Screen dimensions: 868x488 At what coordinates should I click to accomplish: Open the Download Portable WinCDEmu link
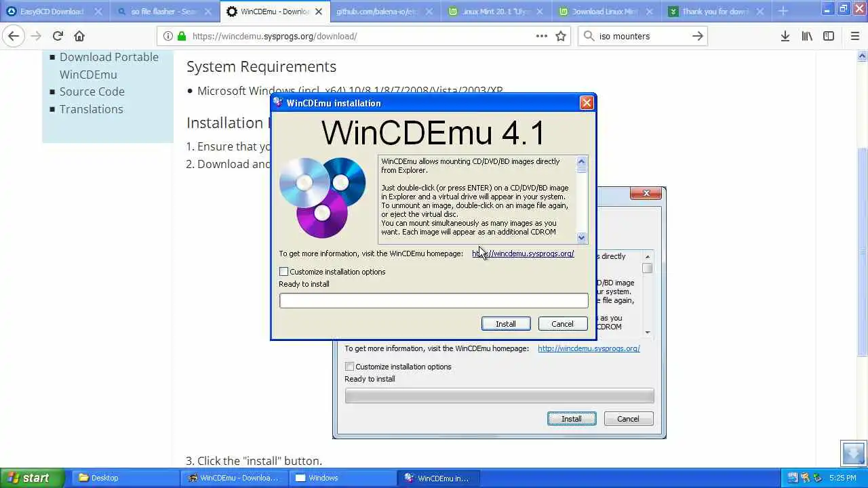(109, 66)
